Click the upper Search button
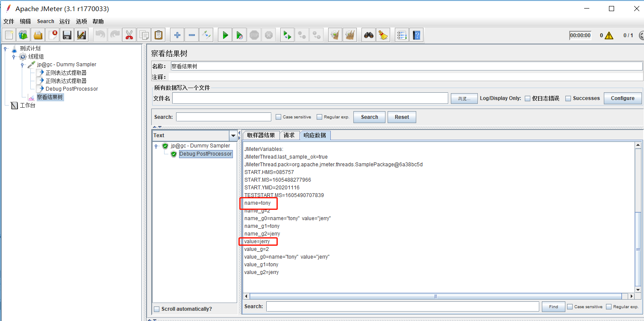This screenshot has height=321, width=644. (x=369, y=117)
